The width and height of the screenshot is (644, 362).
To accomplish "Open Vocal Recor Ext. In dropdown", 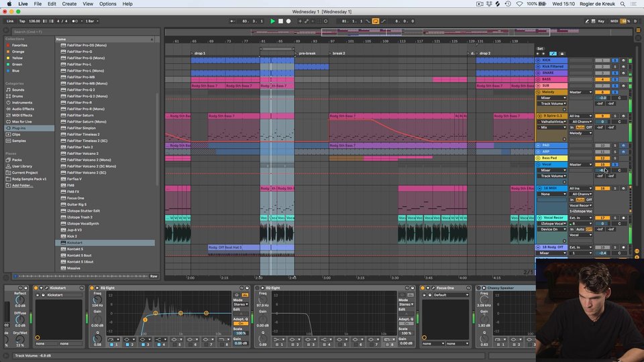I will pos(580,218).
